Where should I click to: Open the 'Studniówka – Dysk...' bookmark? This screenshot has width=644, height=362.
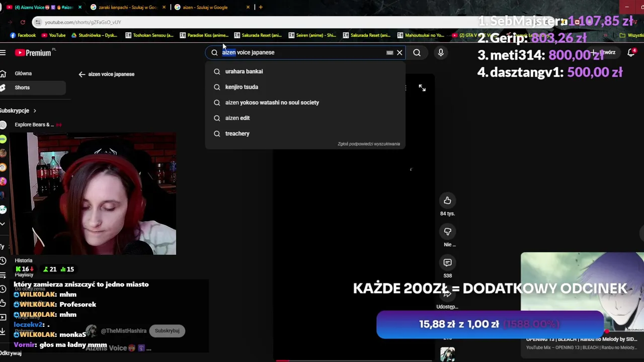pos(94,35)
